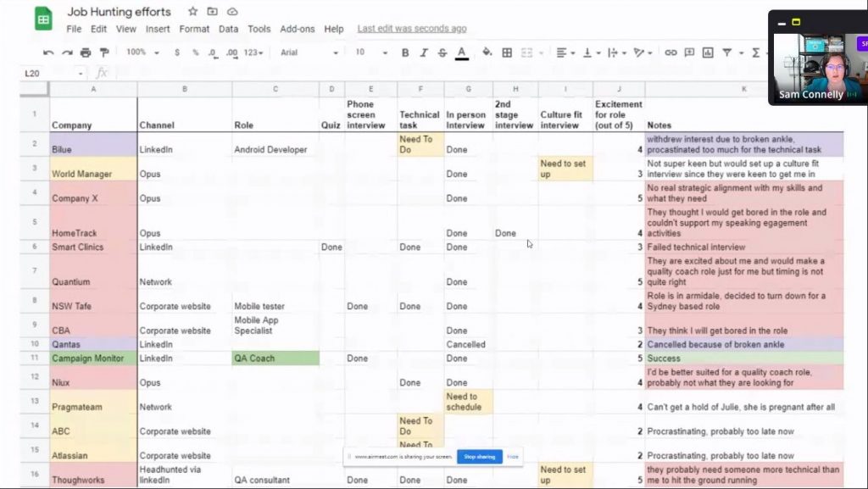The height and width of the screenshot is (489, 868).
Task: Click the borders icon
Action: click(x=507, y=53)
